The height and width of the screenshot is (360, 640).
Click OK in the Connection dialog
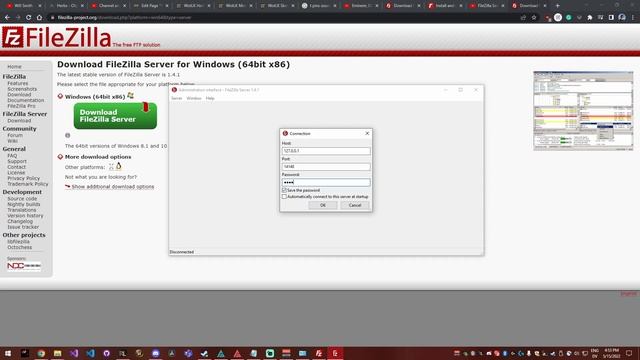click(323, 205)
